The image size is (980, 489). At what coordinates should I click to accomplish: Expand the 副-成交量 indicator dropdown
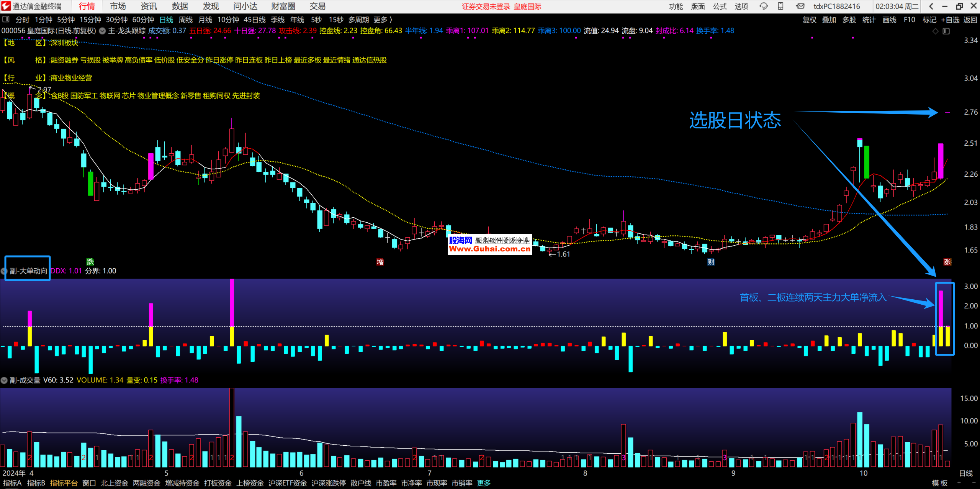pos(4,380)
